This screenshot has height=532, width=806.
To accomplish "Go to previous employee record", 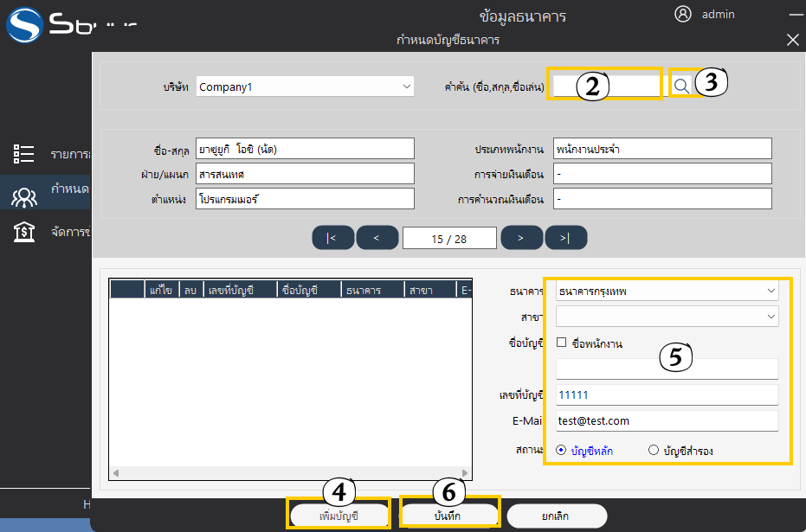I will tap(377, 238).
